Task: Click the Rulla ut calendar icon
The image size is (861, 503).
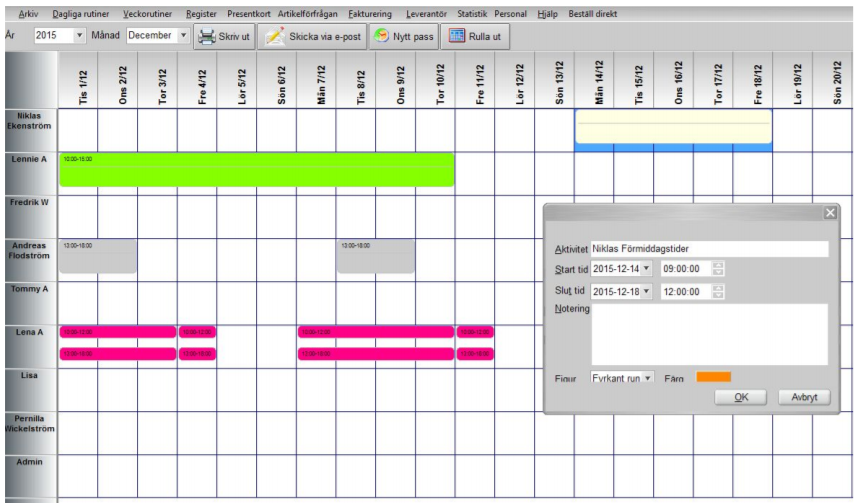Action: [x=456, y=36]
